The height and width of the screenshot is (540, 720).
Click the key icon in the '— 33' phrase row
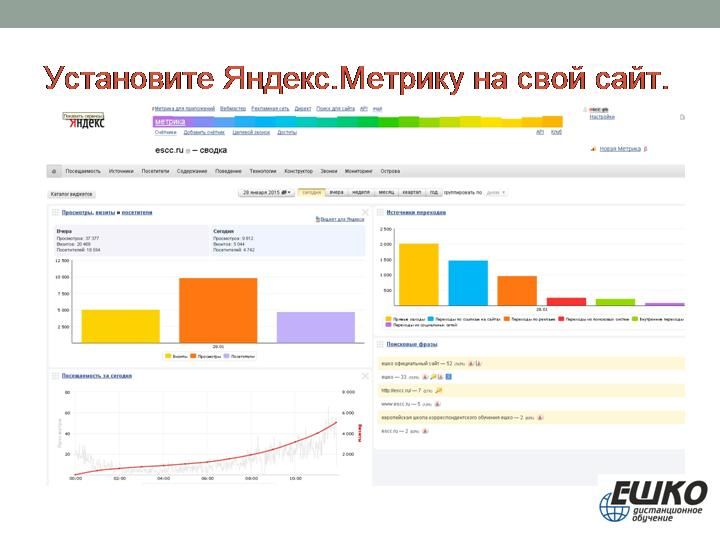[x=433, y=377]
